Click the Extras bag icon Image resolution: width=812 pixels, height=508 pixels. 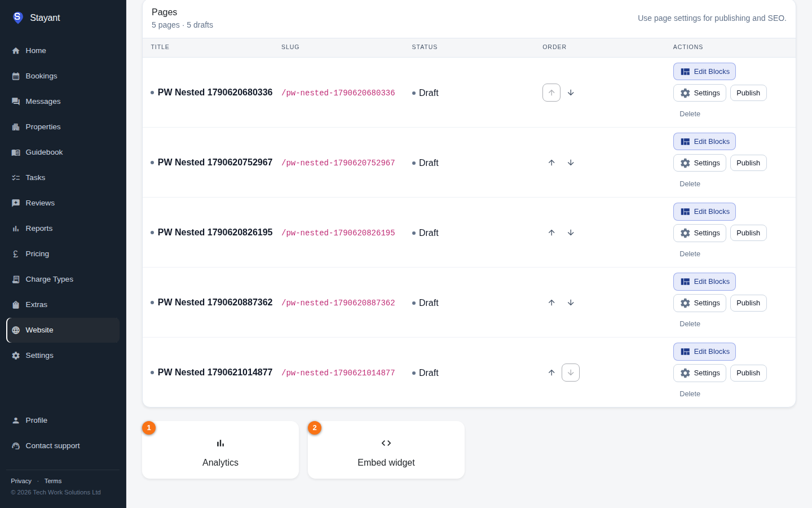click(x=16, y=305)
